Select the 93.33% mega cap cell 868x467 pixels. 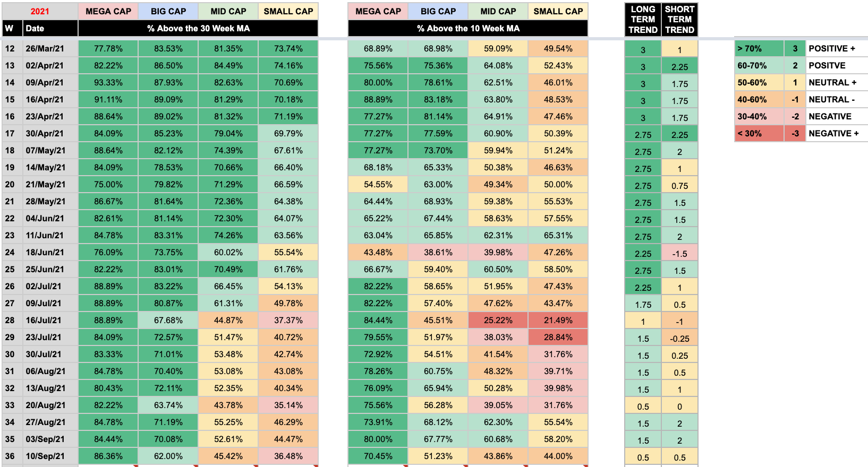point(108,82)
